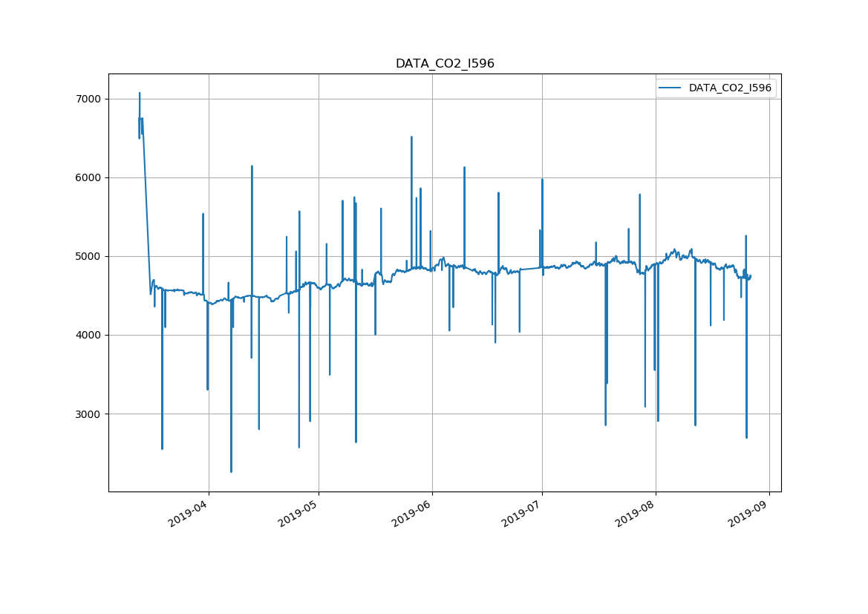The height and width of the screenshot is (614, 868).
Task: Click the blue line sample in the legend
Action: pos(670,88)
